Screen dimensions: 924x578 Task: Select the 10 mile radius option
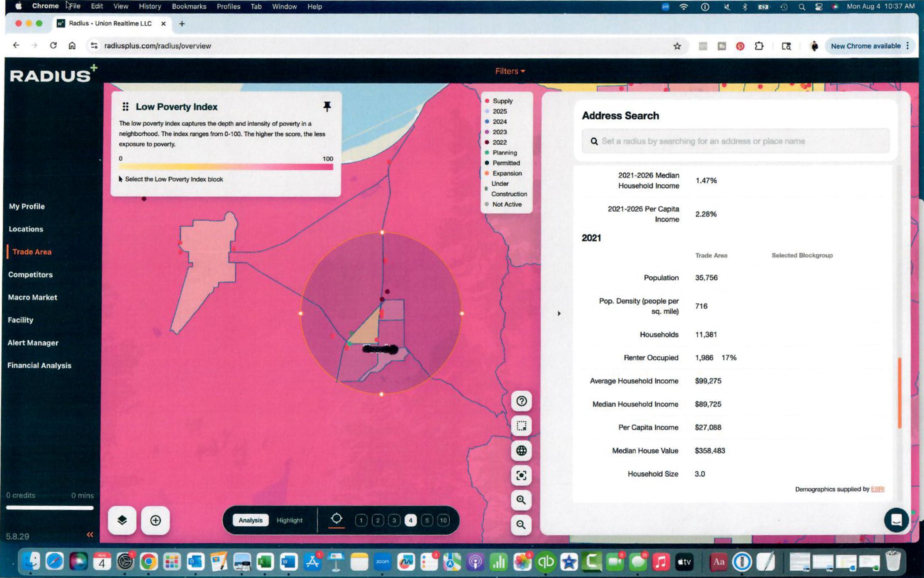click(444, 521)
